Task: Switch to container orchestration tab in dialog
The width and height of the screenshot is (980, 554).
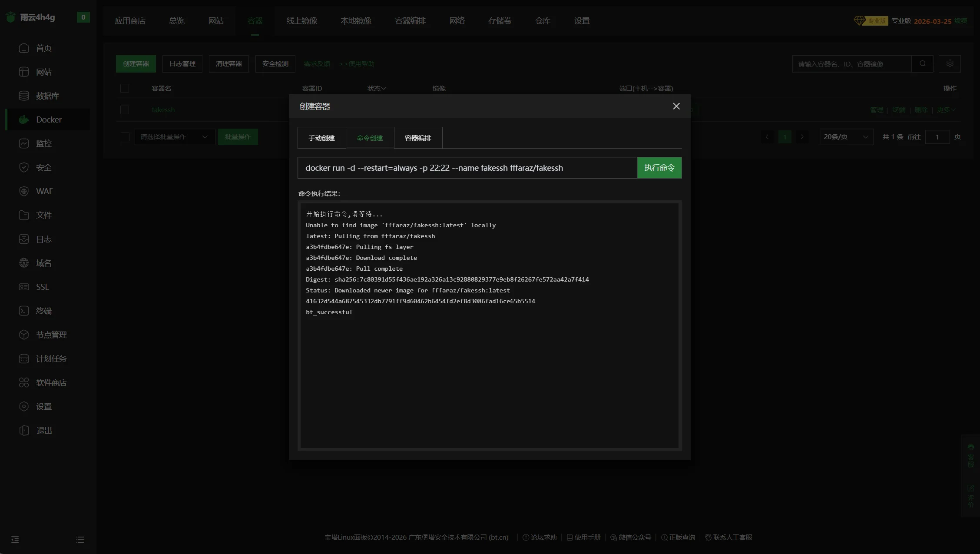Action: [x=417, y=138]
